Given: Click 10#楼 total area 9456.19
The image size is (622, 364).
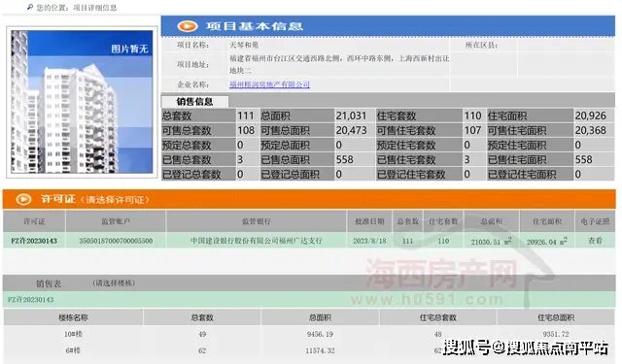Looking at the screenshot, I should point(320,334).
